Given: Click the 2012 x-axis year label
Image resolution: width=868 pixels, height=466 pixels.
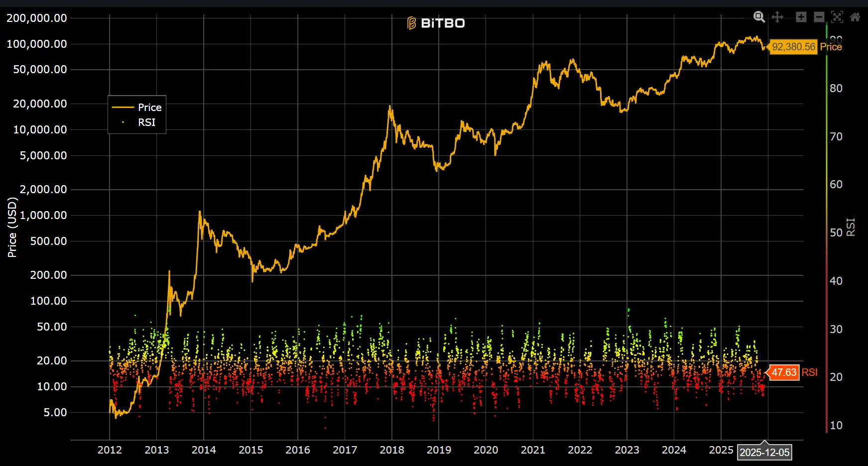Looking at the screenshot, I should 110,450.
